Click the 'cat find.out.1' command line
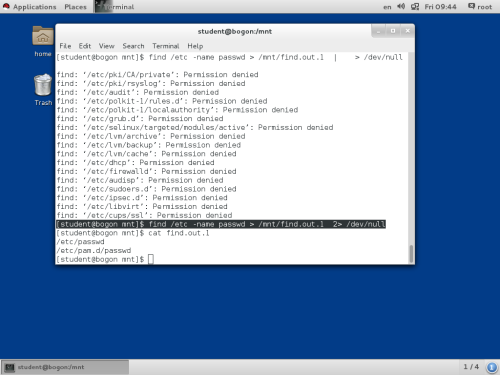This screenshot has height=375, width=500. tap(133, 233)
